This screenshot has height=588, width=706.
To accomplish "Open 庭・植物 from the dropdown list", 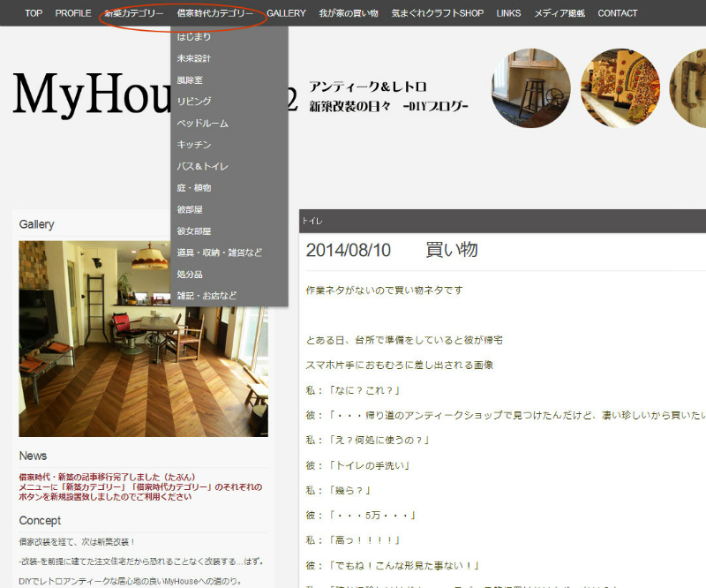I will pyautogui.click(x=194, y=188).
